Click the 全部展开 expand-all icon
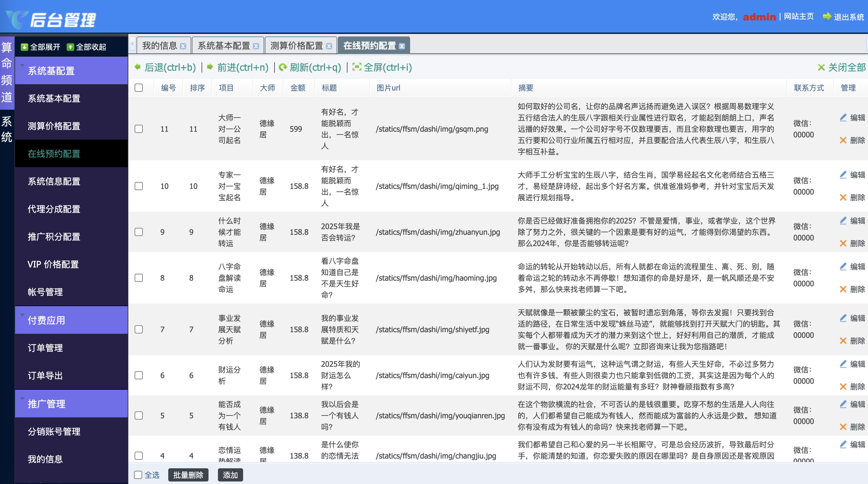The width and height of the screenshot is (868, 484). 24,47
